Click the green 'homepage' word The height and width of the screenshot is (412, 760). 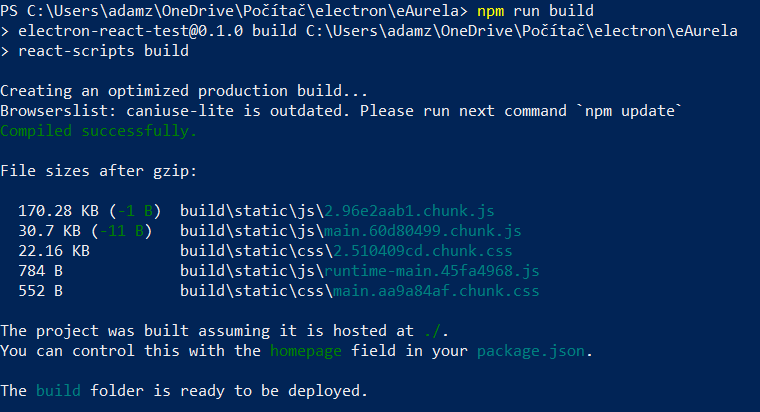pos(306,350)
